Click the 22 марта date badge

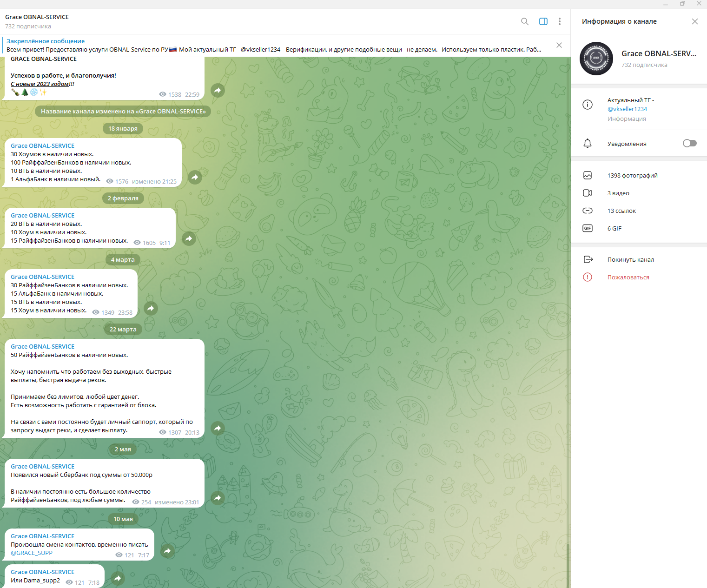123,329
